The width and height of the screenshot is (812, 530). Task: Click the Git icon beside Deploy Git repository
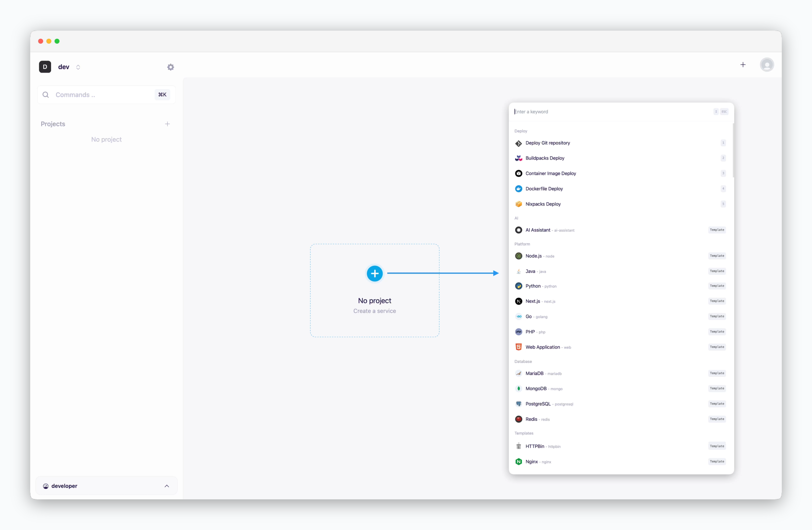518,143
